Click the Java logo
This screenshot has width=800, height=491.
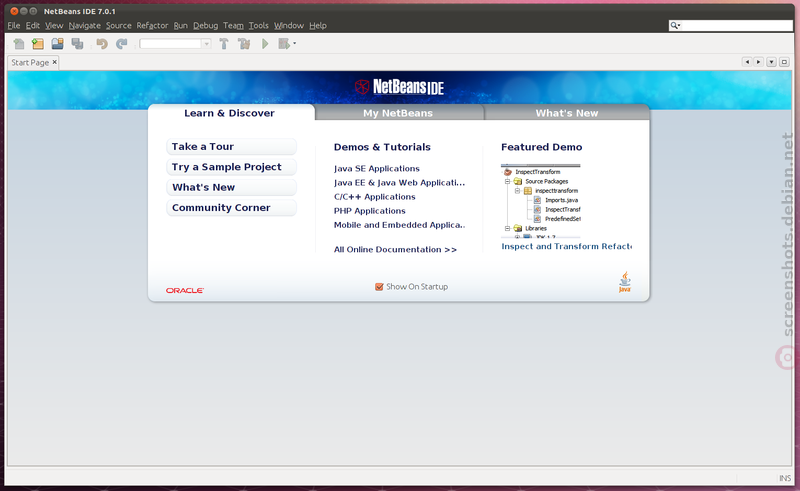click(624, 282)
